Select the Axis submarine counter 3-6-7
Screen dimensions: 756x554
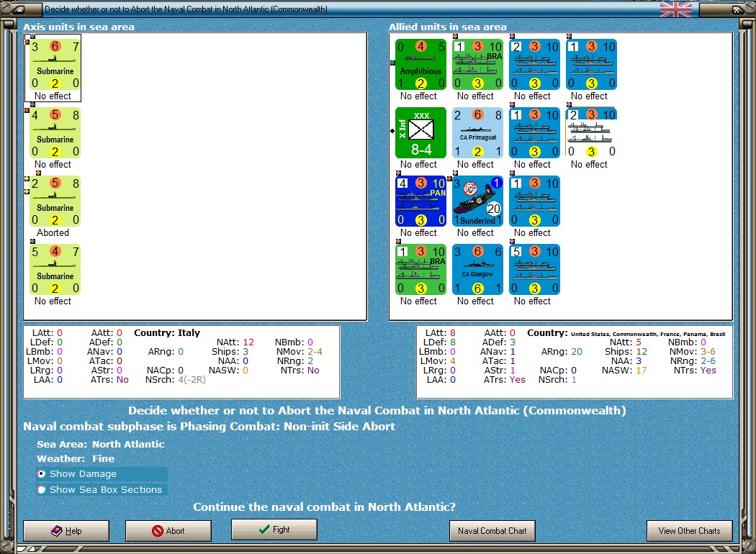[x=55, y=65]
